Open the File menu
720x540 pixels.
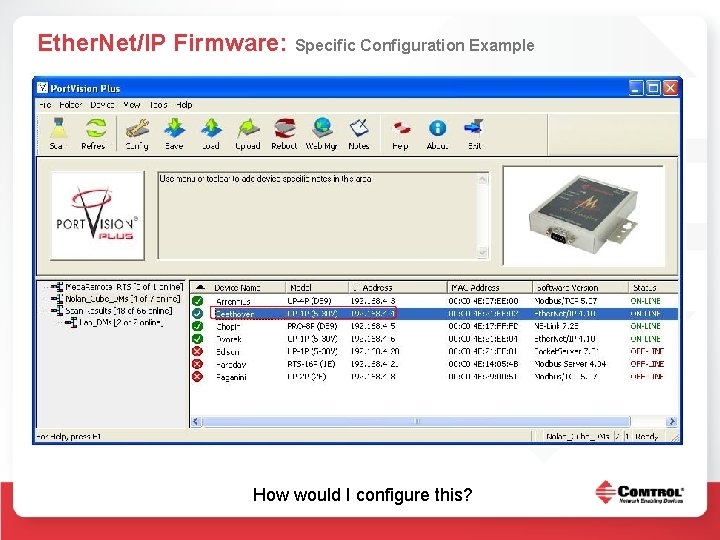(45, 105)
